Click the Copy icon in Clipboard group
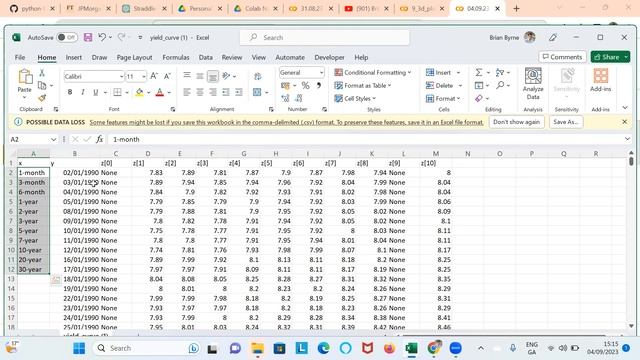Viewport: 640px width, 360px height. point(42,85)
